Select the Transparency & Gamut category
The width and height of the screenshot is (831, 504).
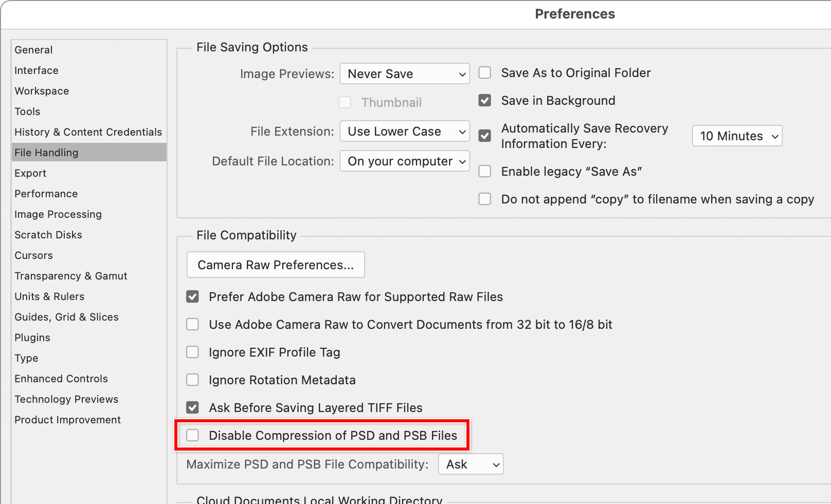[x=70, y=276]
